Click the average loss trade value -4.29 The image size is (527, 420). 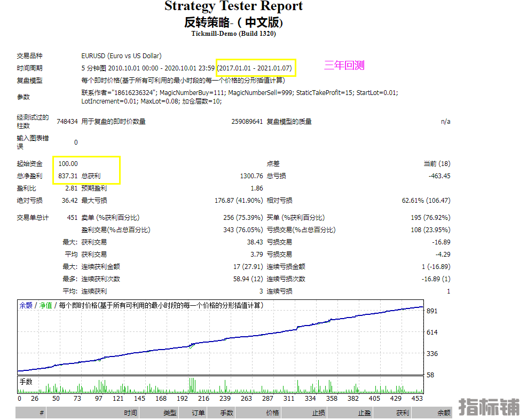(444, 255)
